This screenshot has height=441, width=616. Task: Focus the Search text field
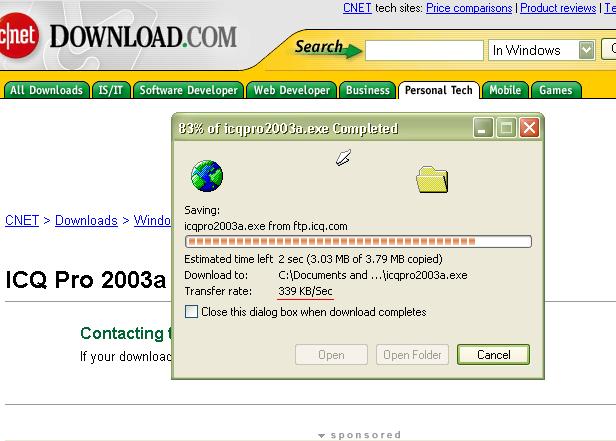424,50
